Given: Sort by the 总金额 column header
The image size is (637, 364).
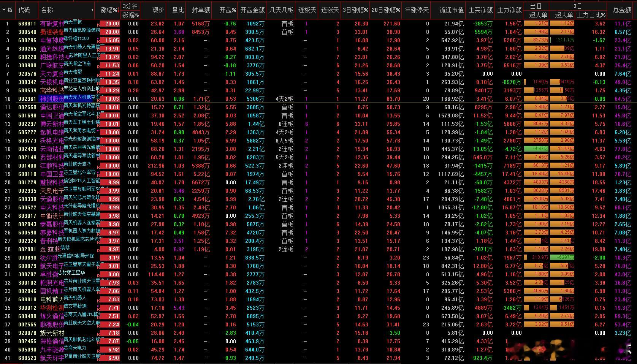Looking at the screenshot, I should tap(622, 10).
